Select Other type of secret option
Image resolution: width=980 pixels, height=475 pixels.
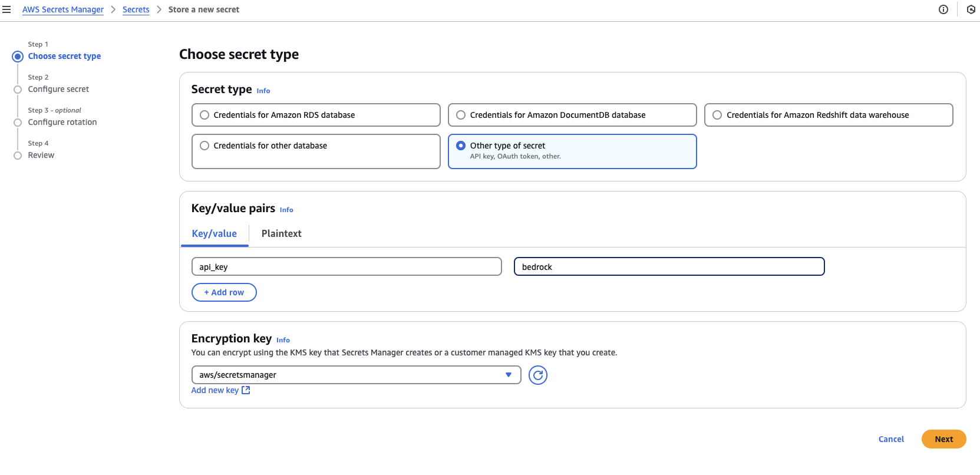[x=572, y=151]
